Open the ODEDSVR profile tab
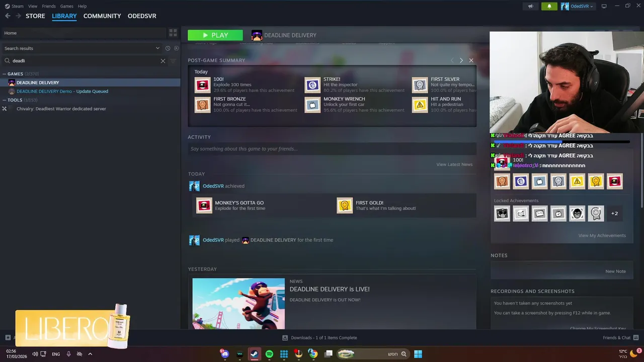The height and width of the screenshot is (362, 644). click(x=142, y=16)
